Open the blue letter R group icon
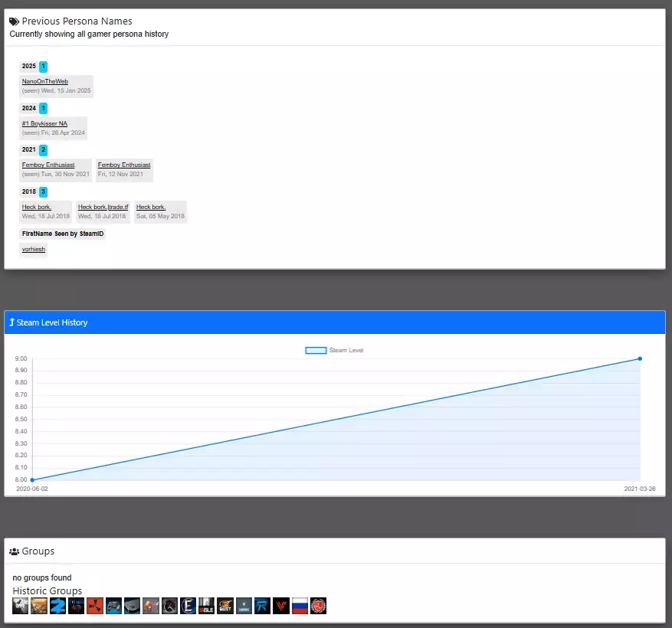This screenshot has width=672, height=628. (x=262, y=606)
